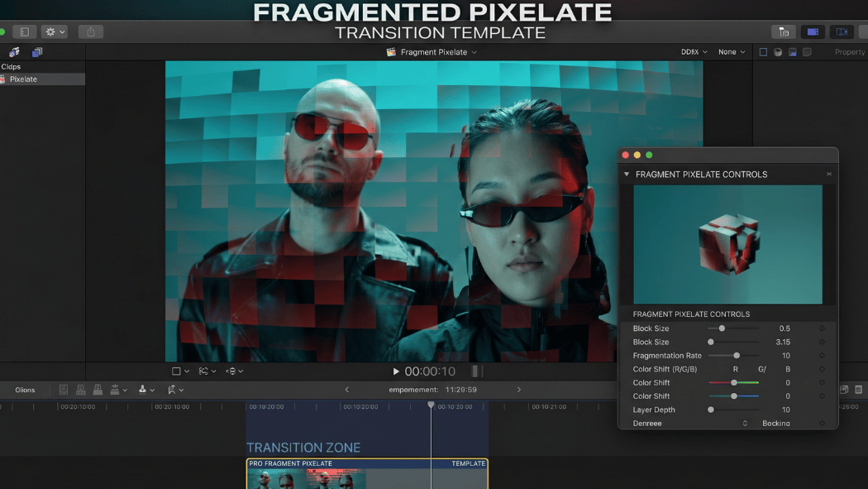Click the append clip icon in timeline toolbar
Screen dimensions: 868x489
98,390
